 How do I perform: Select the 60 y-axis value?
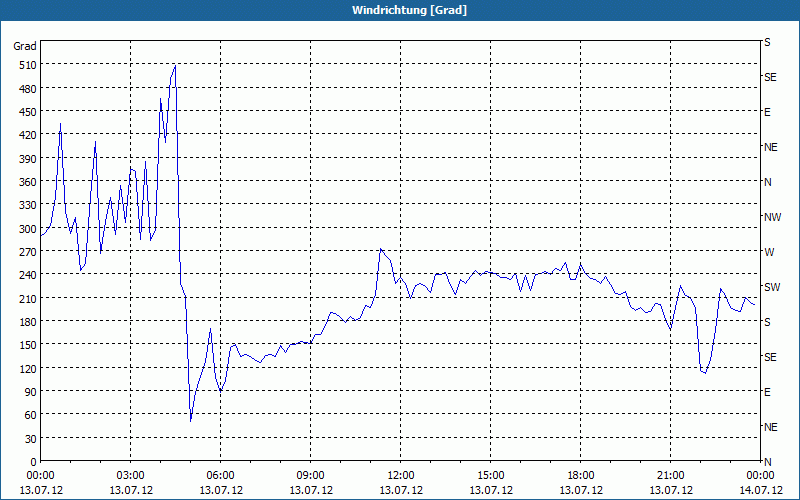[31, 415]
